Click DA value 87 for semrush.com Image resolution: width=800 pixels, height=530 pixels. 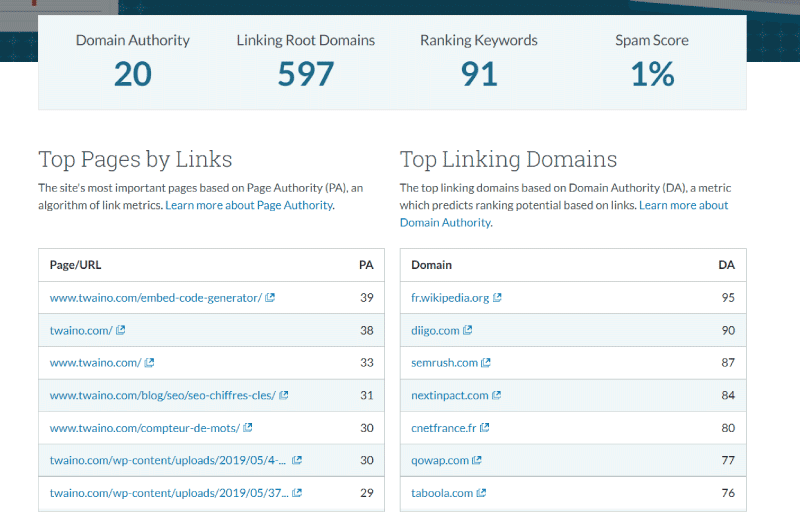[x=728, y=363]
